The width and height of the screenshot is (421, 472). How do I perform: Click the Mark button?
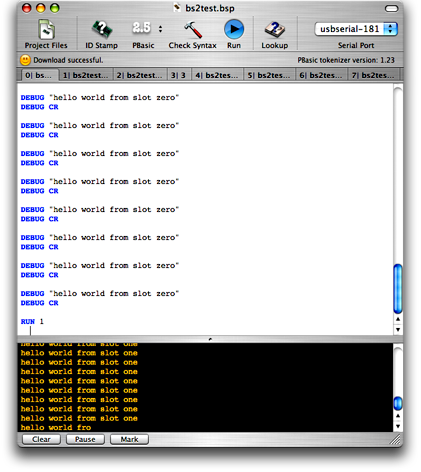129,439
